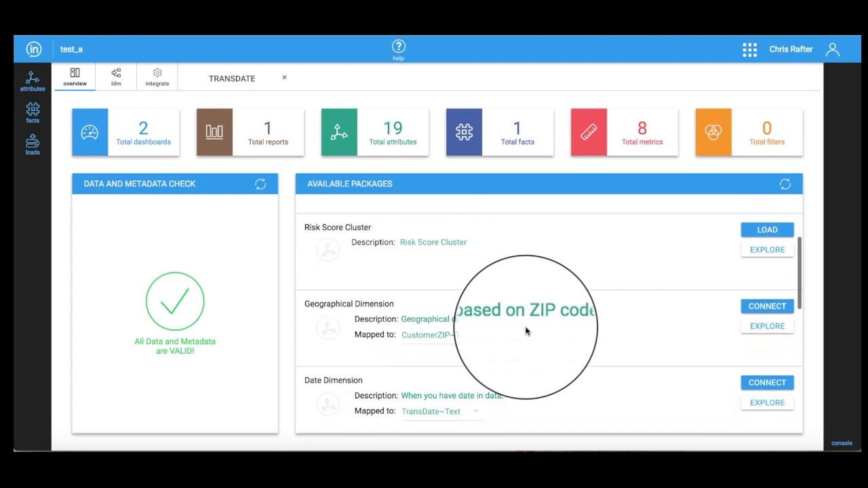Open the TransDate~Text mapping dropdown
Screen dimensions: 868x488
click(475, 411)
